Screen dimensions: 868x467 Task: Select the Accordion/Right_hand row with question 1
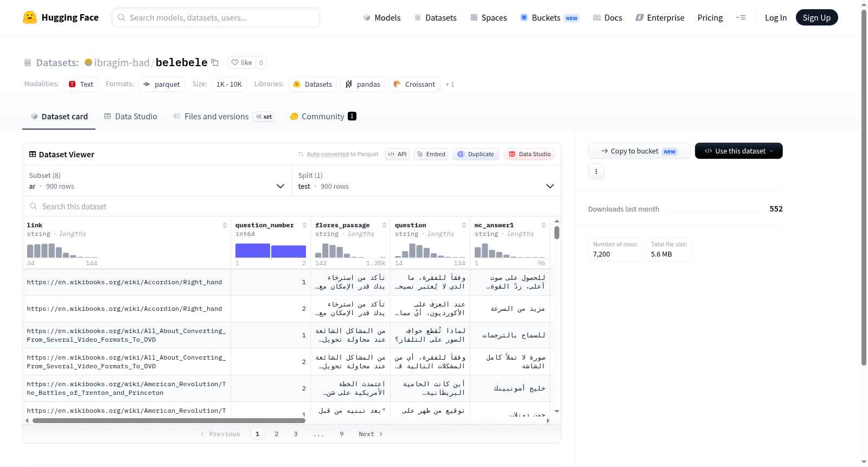click(x=286, y=282)
